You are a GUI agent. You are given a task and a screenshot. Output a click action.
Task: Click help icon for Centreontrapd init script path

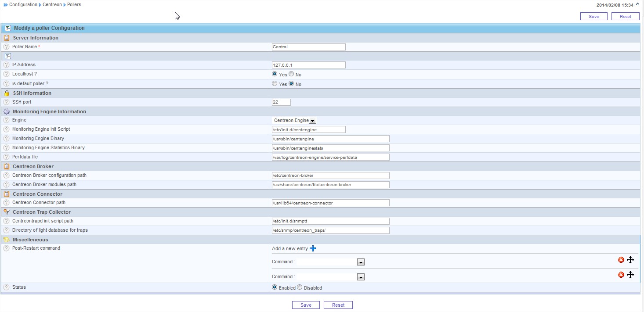click(6, 221)
